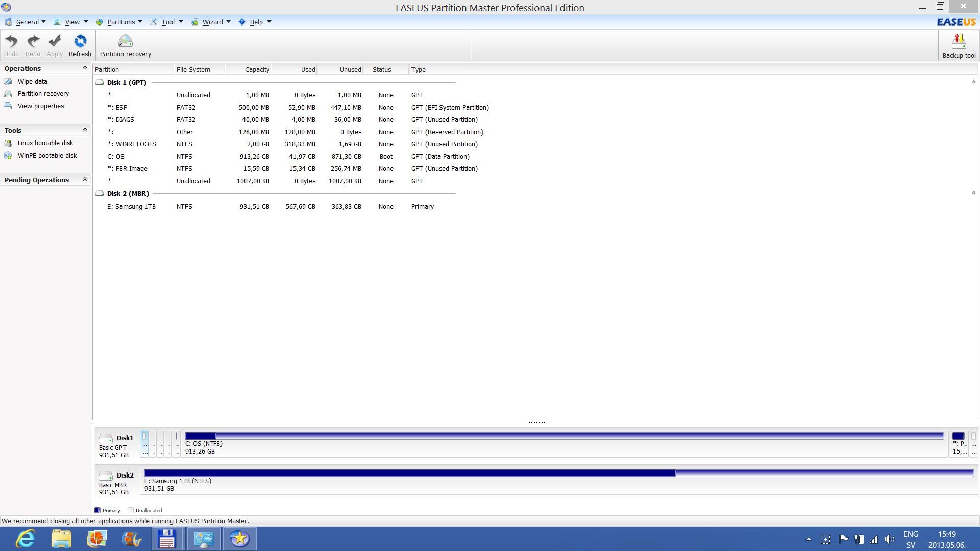Click the Disk1 drive icon in the disk map
980x551 pixels.
(x=106, y=438)
